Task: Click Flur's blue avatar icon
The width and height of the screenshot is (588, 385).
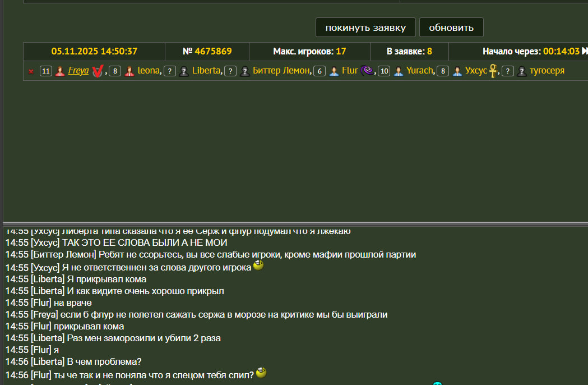Action: pyautogui.click(x=334, y=71)
